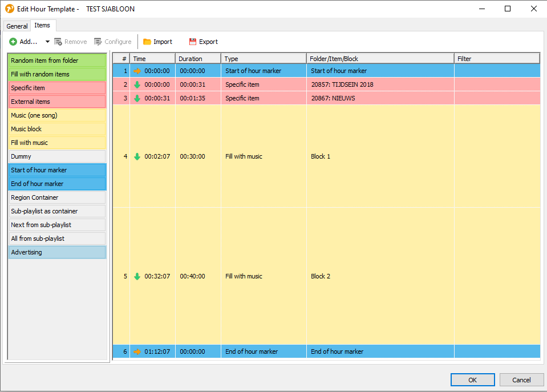Select the Advertising item type
547x392 pixels.
point(57,252)
